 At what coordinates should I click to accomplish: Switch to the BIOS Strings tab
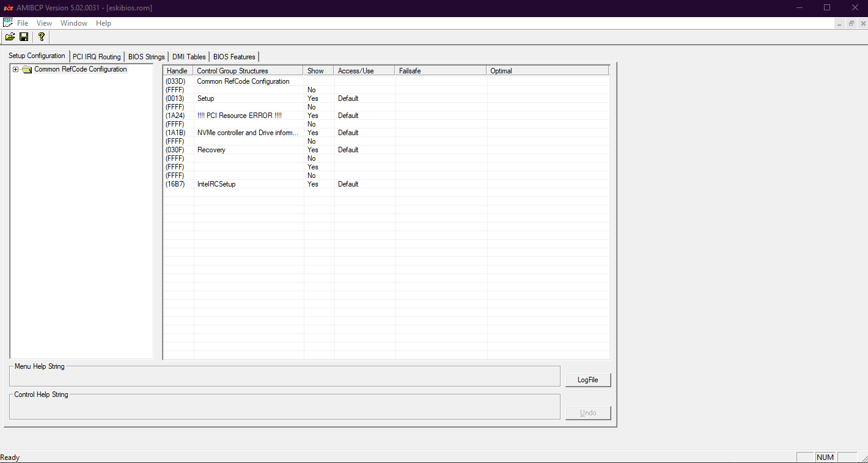click(146, 57)
